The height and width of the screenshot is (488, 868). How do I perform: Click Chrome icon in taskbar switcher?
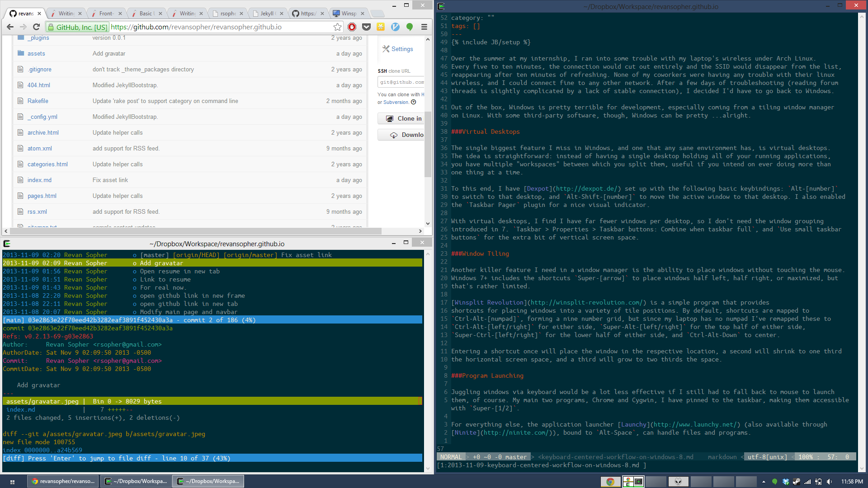610,482
